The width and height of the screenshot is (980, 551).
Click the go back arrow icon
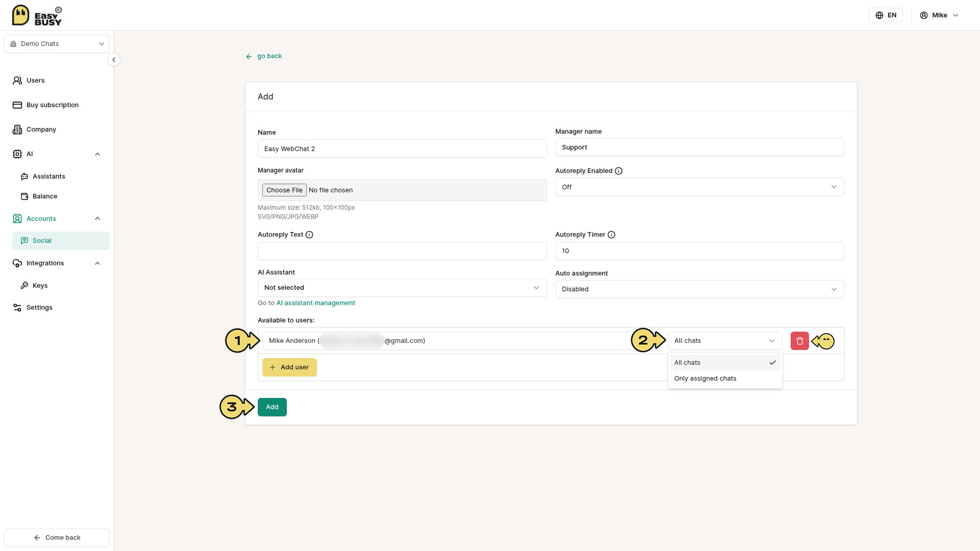coord(249,57)
